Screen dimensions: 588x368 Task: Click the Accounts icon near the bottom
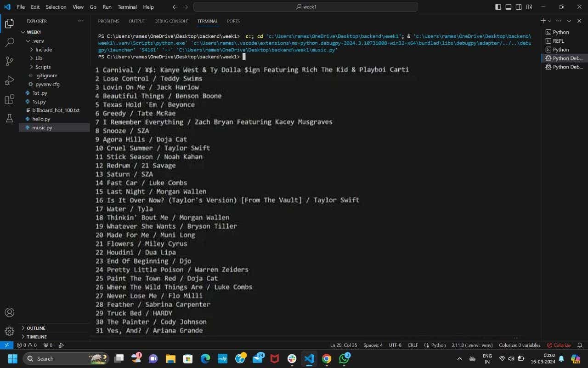pos(9,312)
